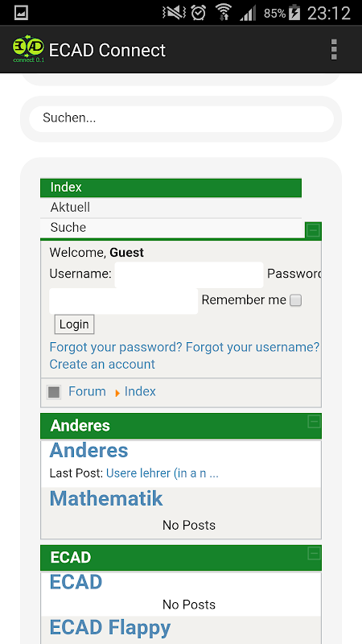The height and width of the screenshot is (644, 362).
Task: Tap the alarm clock status icon
Action: click(199, 13)
